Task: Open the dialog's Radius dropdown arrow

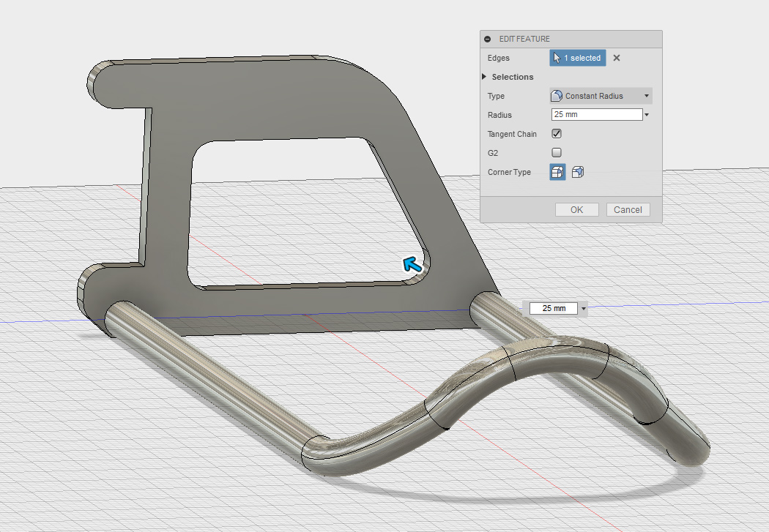Action: click(x=647, y=115)
